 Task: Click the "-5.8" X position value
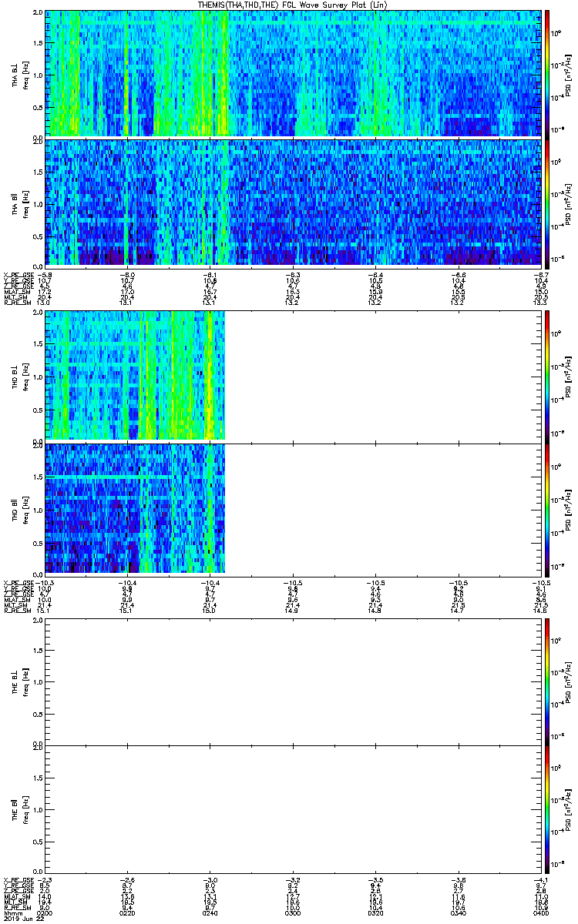pyautogui.click(x=45, y=275)
